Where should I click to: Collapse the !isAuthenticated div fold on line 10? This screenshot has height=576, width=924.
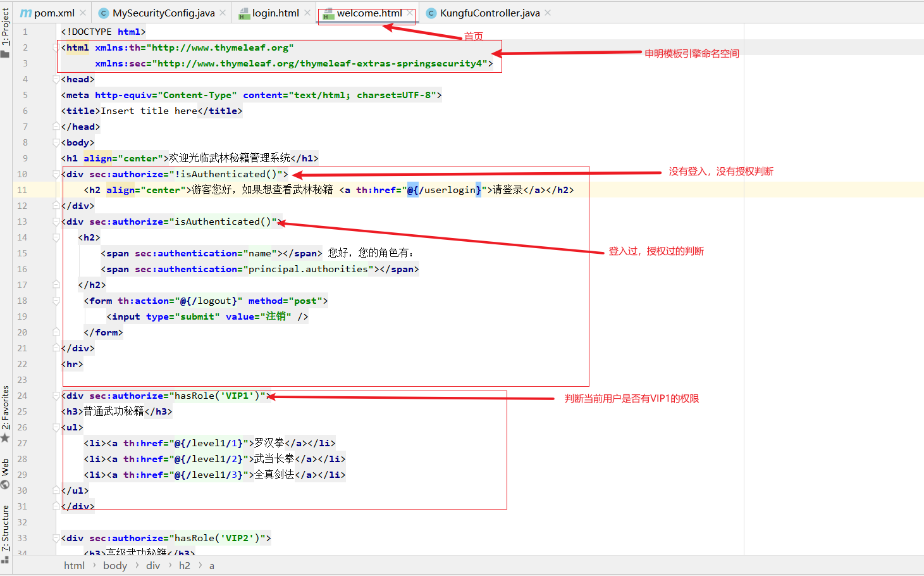[x=56, y=174]
